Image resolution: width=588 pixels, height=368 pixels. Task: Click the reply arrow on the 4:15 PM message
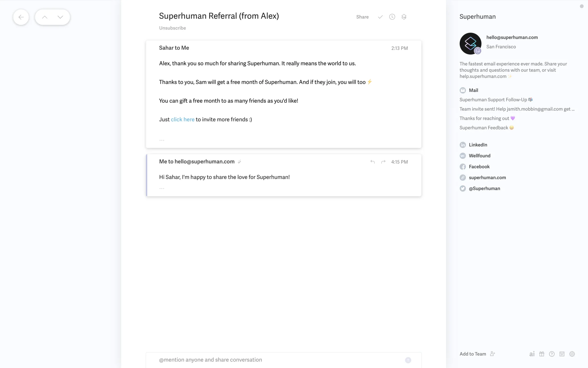point(372,162)
